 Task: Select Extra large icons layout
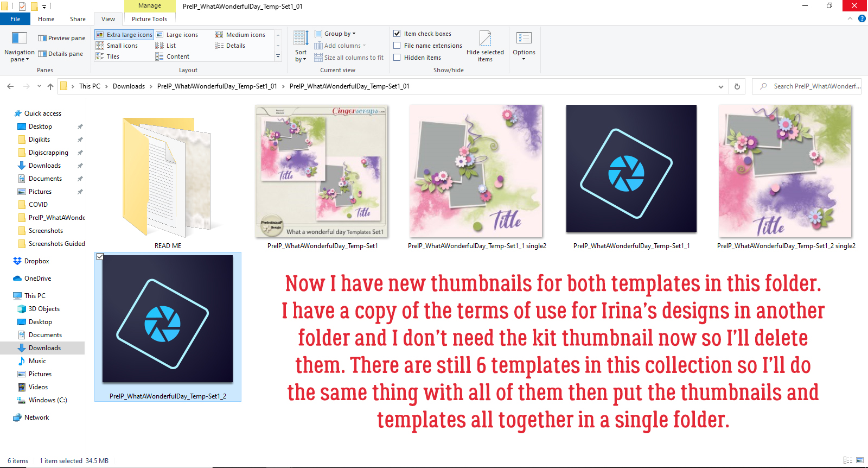pyautogui.click(x=124, y=35)
